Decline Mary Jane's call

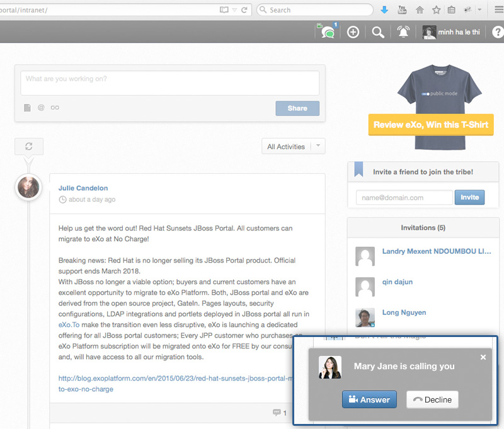432,399
